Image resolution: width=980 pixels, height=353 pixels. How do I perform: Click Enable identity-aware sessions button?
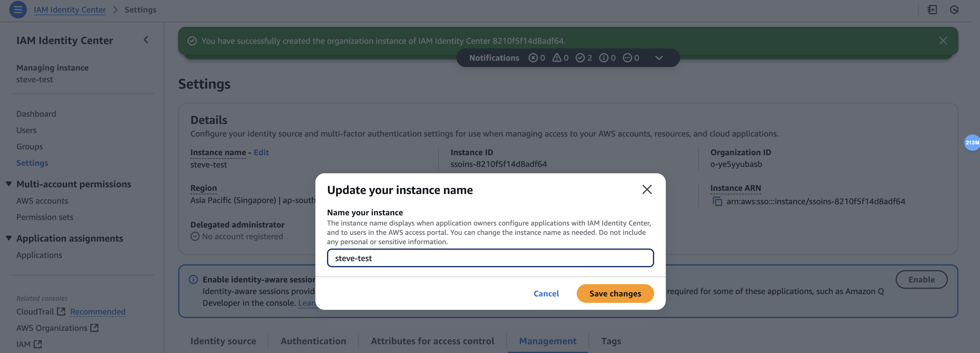pyautogui.click(x=921, y=280)
